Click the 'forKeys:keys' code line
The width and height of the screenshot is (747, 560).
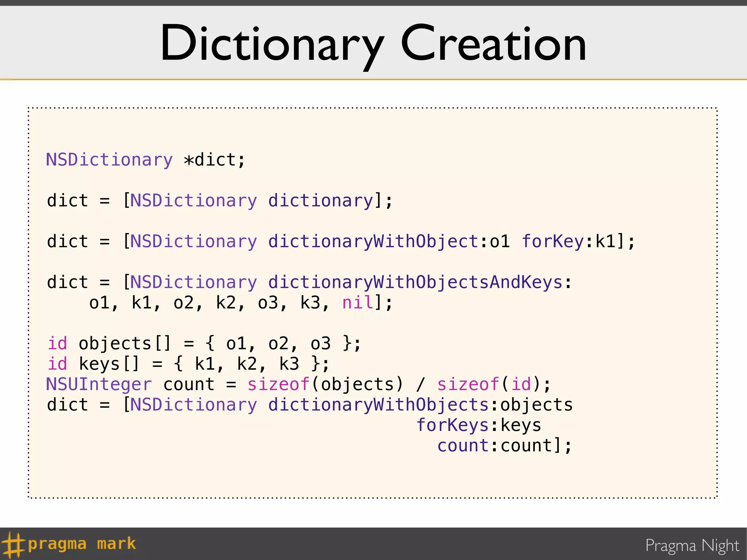(x=479, y=425)
